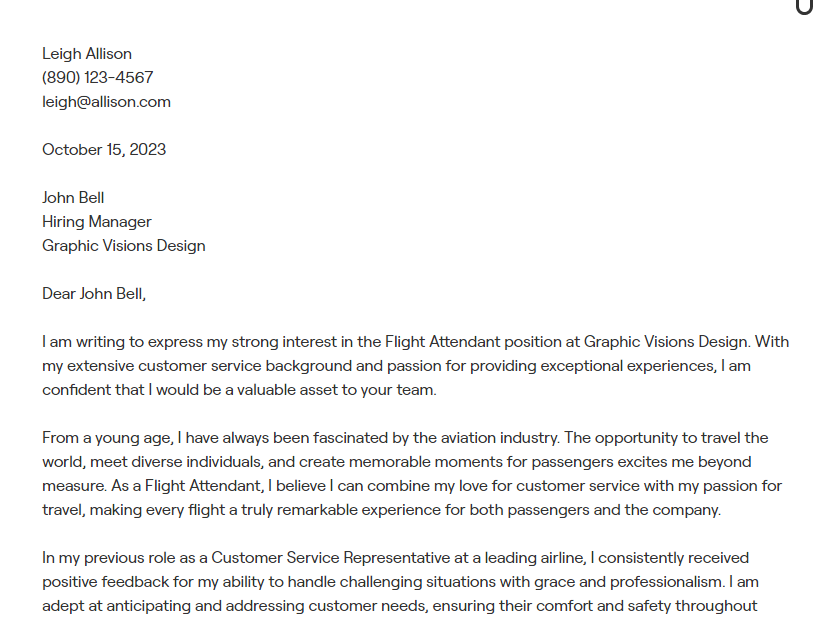
Task: Place cursor on 'Flight Attendant position' in first paragraph
Action: tap(477, 342)
